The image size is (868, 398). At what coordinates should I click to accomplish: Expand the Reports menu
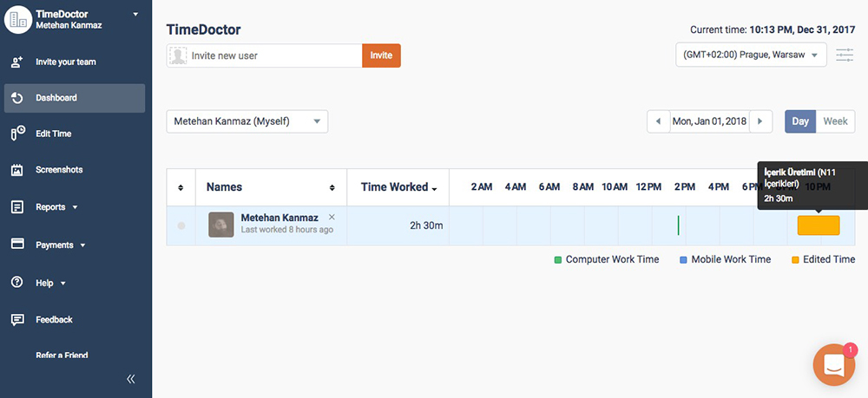tap(56, 207)
